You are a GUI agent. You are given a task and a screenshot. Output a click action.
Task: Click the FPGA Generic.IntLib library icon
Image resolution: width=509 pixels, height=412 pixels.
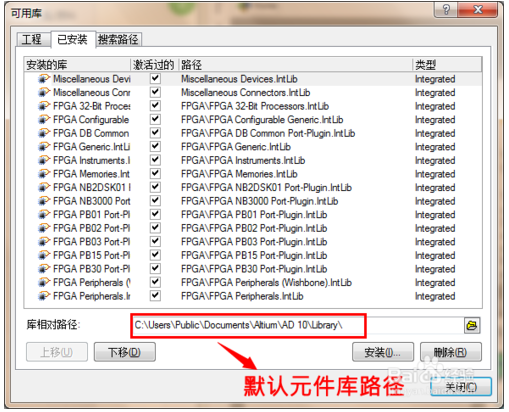[43, 147]
